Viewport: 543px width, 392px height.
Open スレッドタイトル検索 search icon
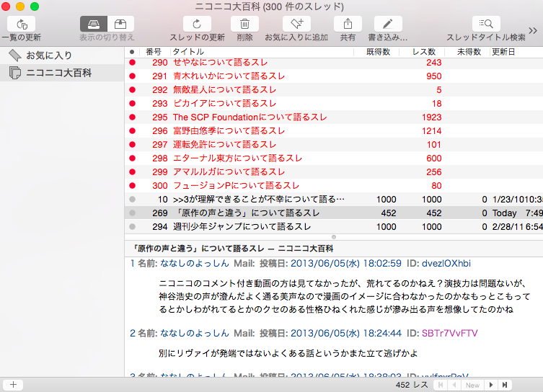(x=486, y=24)
